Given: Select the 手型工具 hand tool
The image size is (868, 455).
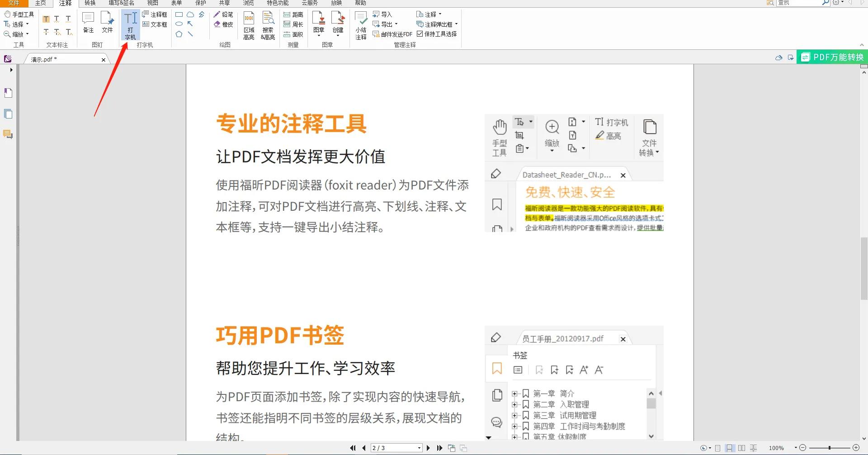Looking at the screenshot, I should tap(19, 14).
